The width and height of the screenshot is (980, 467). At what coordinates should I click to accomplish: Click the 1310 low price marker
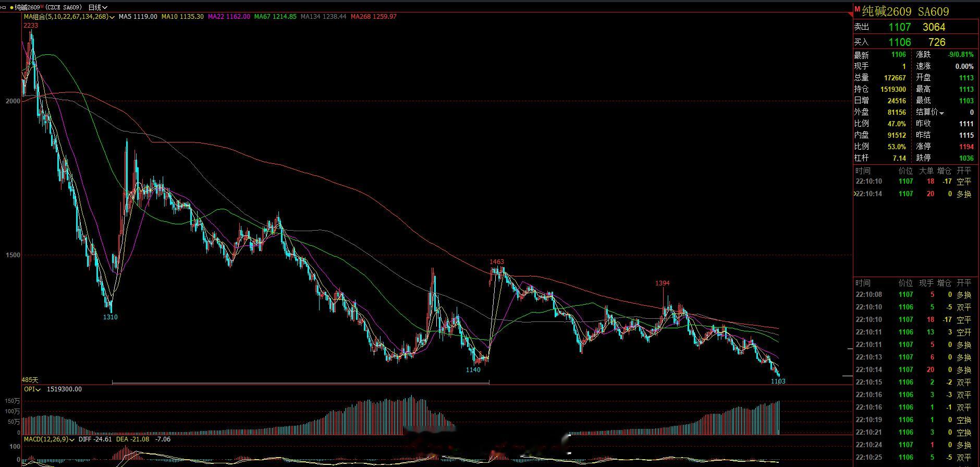click(x=111, y=317)
